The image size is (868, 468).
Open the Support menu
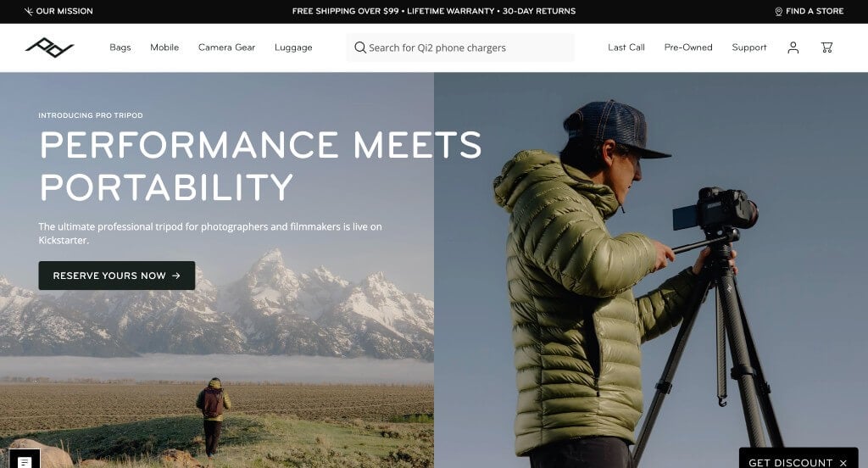[x=749, y=47]
